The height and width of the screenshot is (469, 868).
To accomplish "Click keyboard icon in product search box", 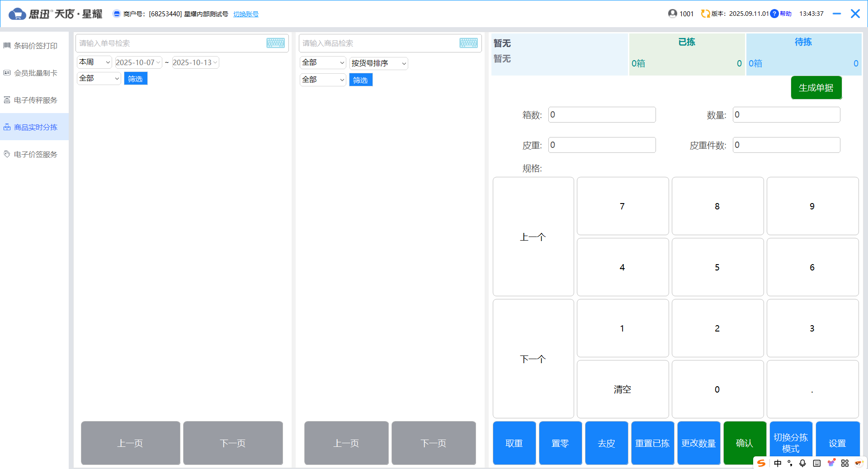I will point(468,43).
